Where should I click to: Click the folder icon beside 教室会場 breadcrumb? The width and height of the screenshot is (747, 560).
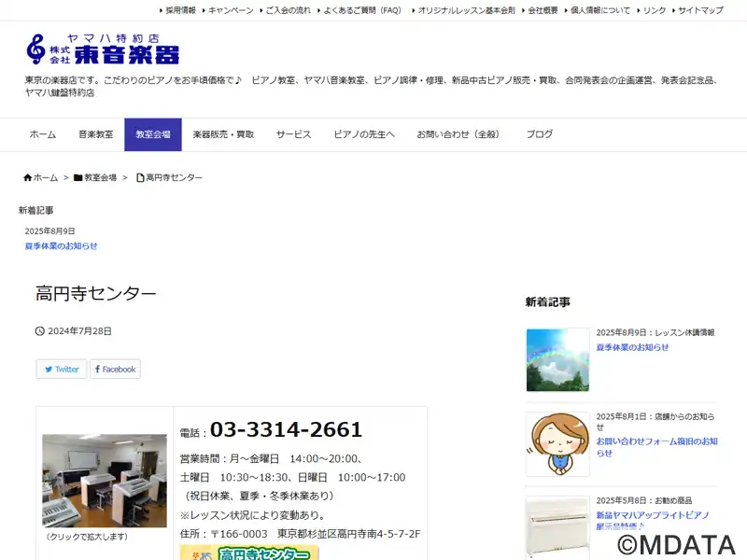click(78, 177)
